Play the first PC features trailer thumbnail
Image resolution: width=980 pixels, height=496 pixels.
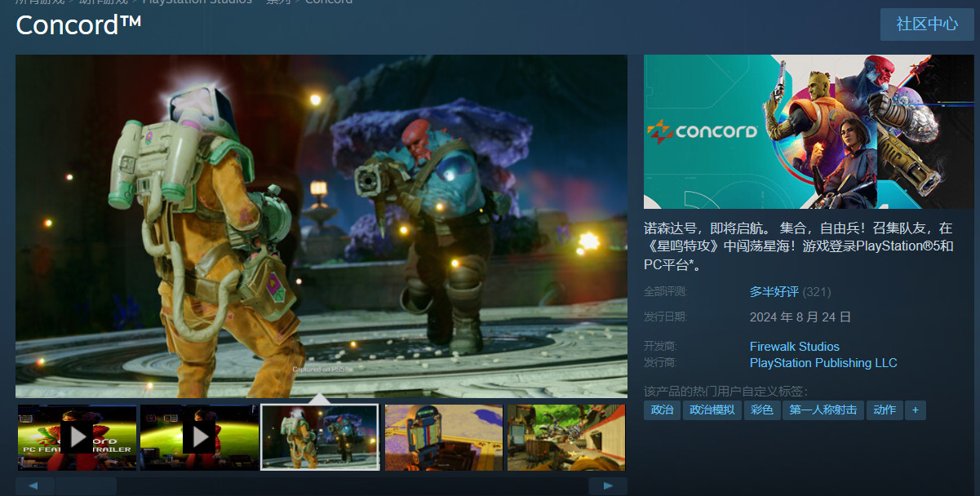pos(78,438)
